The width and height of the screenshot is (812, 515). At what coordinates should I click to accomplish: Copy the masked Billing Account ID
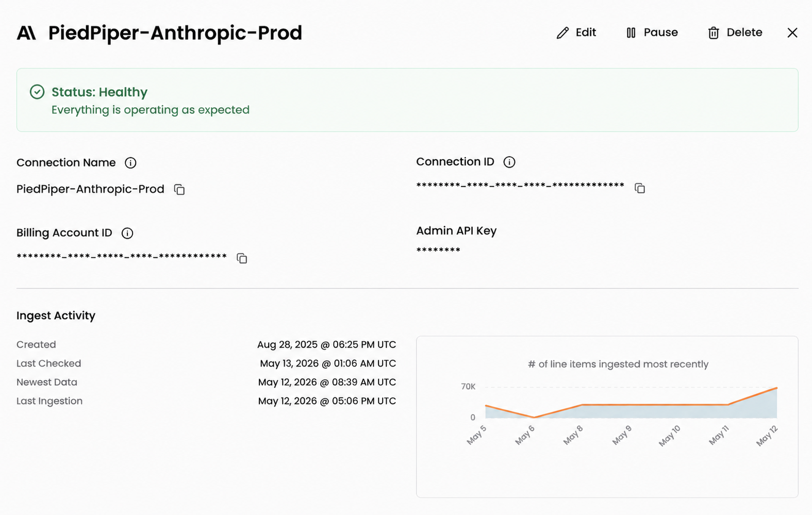pos(242,258)
